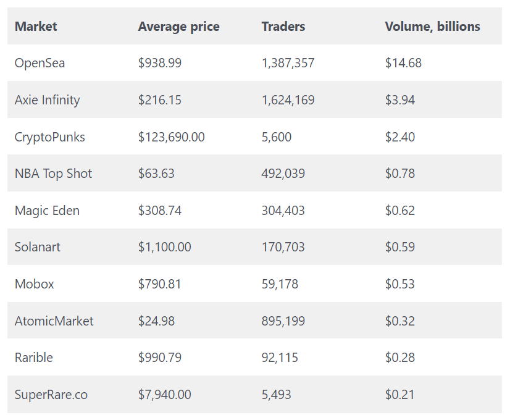Select the Rarible market name

click(34, 358)
